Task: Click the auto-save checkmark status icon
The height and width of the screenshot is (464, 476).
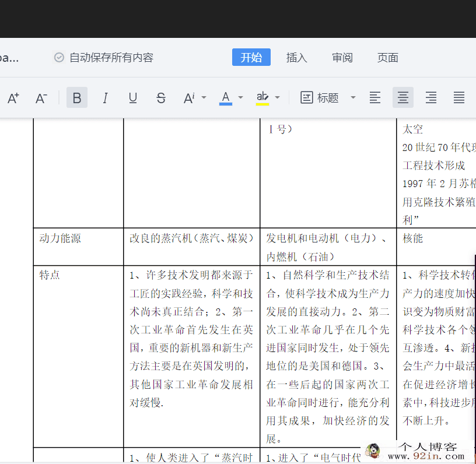Action: point(59,57)
